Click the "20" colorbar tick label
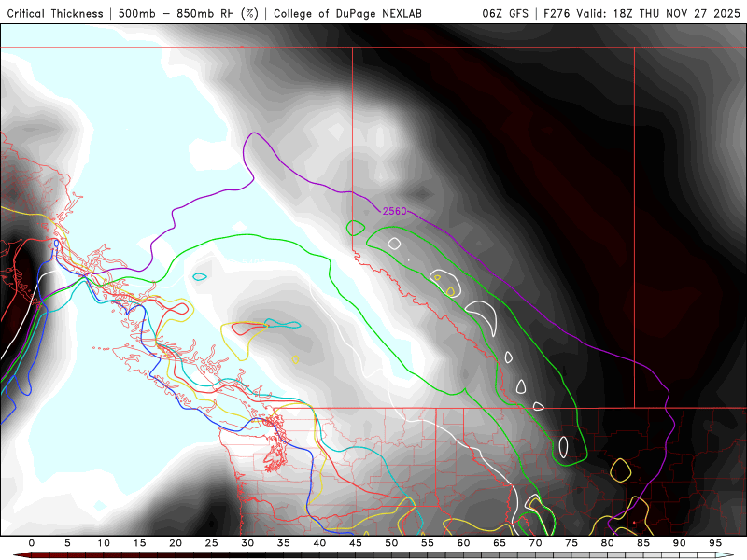This screenshot has height=560, width=747. [x=176, y=543]
